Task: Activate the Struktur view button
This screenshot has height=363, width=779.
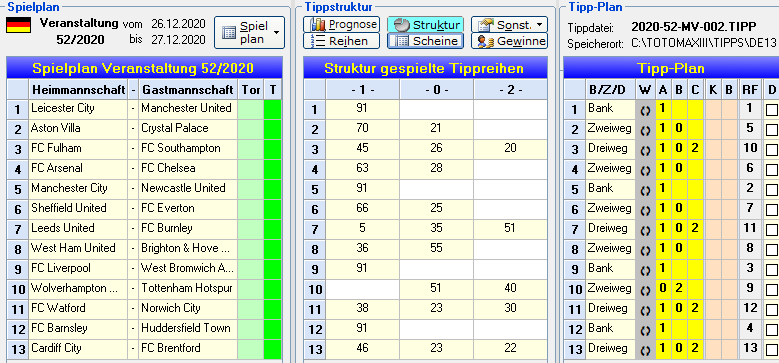Action: point(425,24)
